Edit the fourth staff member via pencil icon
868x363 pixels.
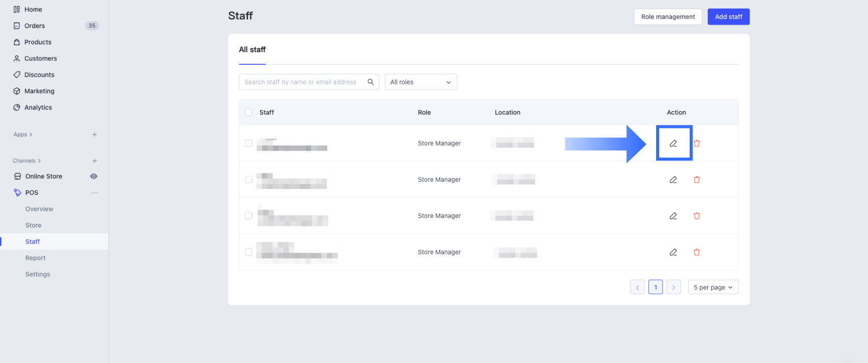(673, 253)
